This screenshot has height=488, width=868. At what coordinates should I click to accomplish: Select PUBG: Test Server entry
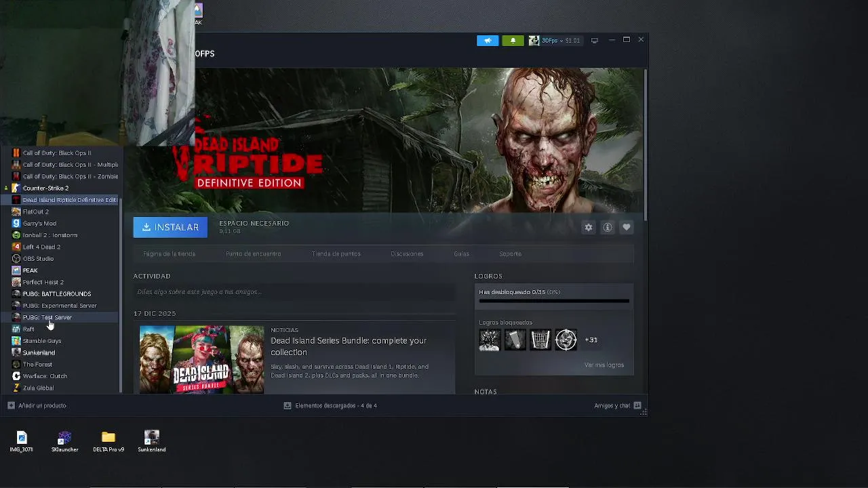[47, 317]
